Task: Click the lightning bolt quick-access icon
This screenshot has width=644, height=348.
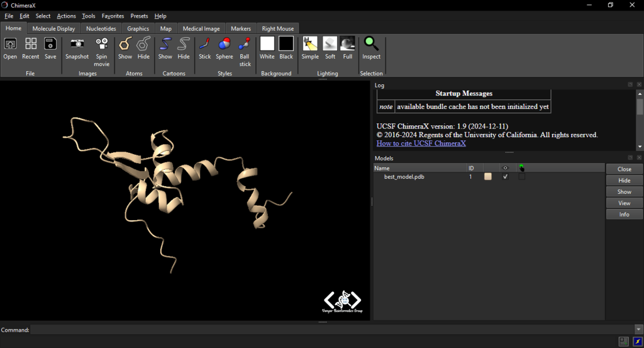Action: [x=638, y=341]
